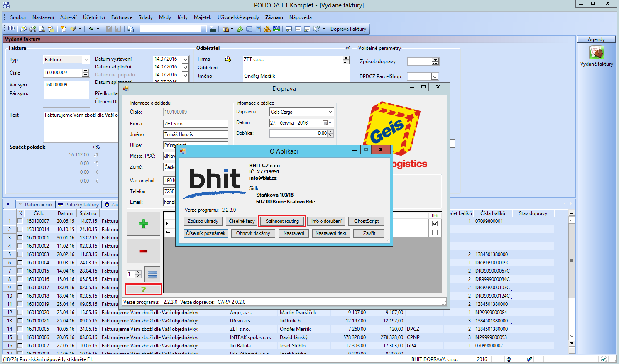Click the Nastavení tisku button

(x=331, y=233)
